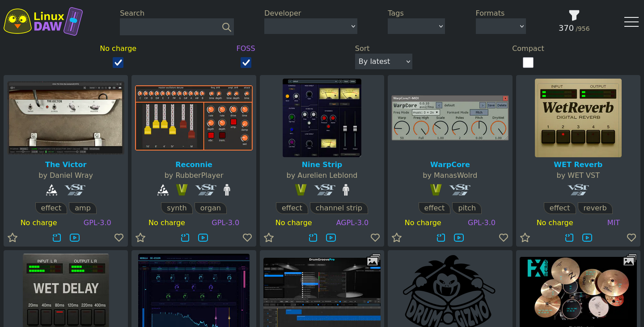Star the Nine Strip plugin
This screenshot has height=327, width=644.
(x=269, y=238)
